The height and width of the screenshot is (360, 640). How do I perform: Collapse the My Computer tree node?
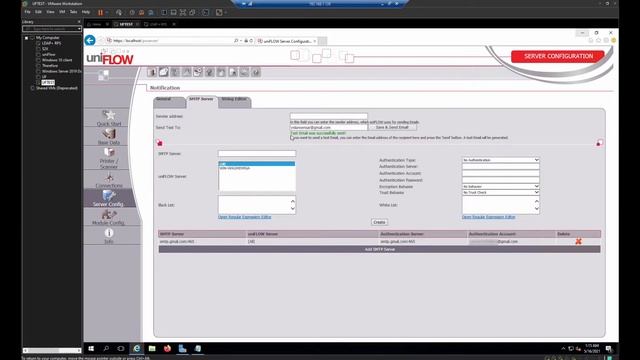pyautogui.click(x=27, y=38)
